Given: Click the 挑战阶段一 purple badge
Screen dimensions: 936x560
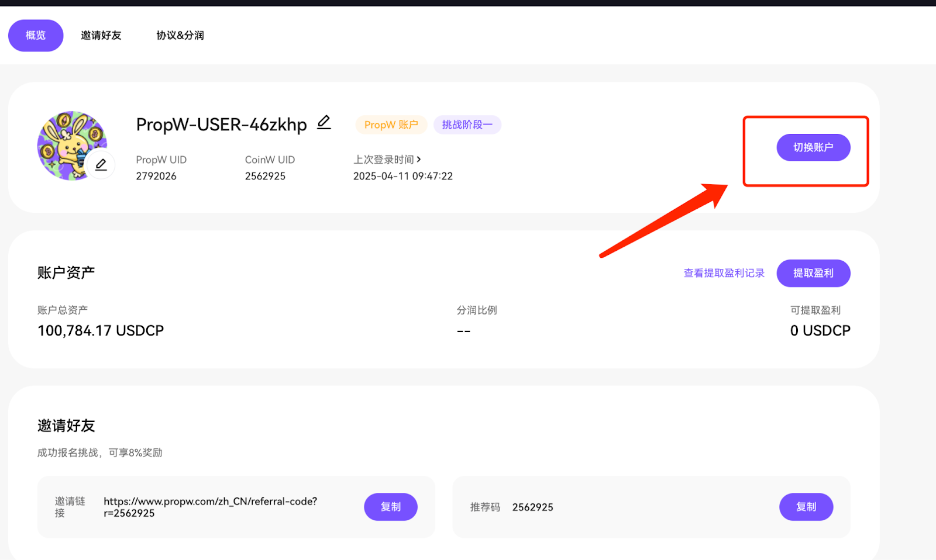Looking at the screenshot, I should 467,125.
